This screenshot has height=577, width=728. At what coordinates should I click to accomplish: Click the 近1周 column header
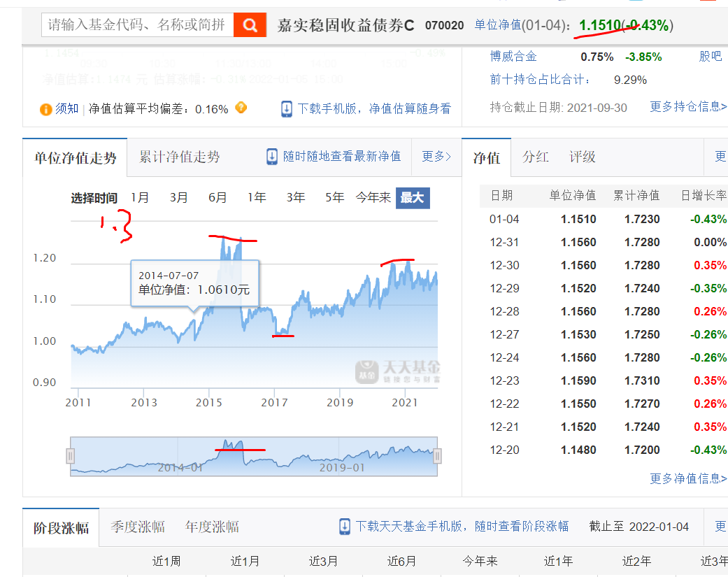[166, 561]
